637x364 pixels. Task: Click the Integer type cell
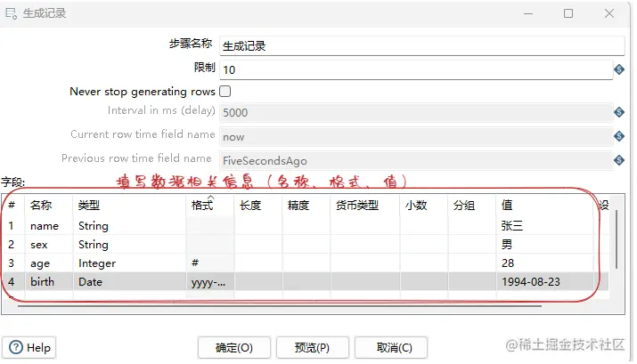coord(129,263)
